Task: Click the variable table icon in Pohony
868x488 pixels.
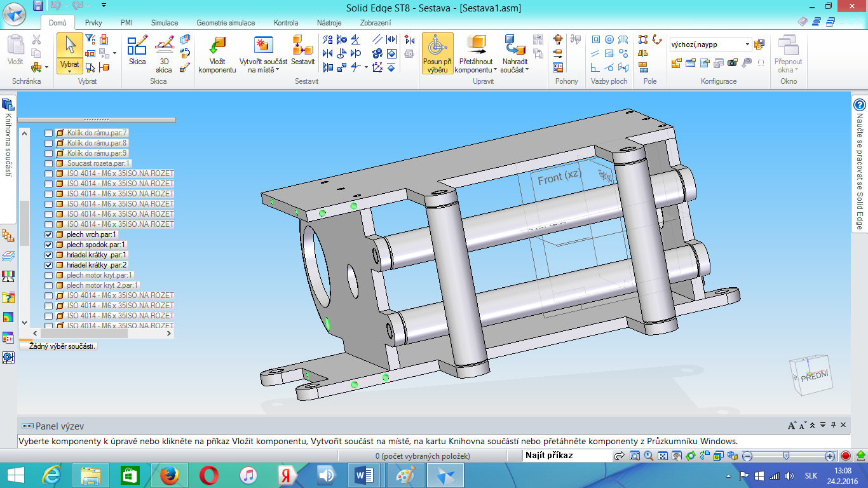Action: point(558,67)
